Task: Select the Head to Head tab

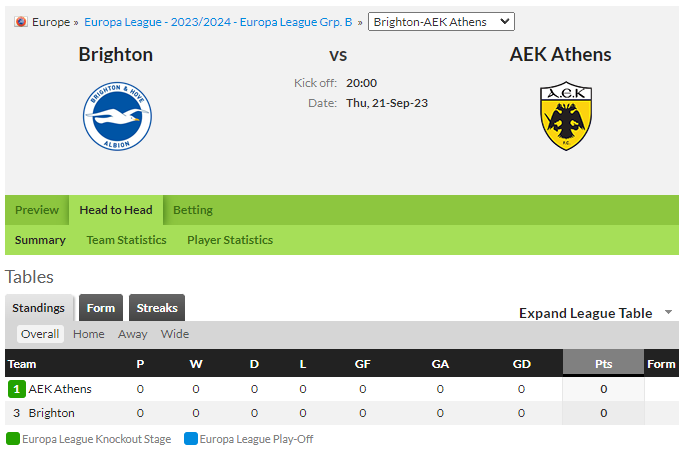Action: point(116,210)
